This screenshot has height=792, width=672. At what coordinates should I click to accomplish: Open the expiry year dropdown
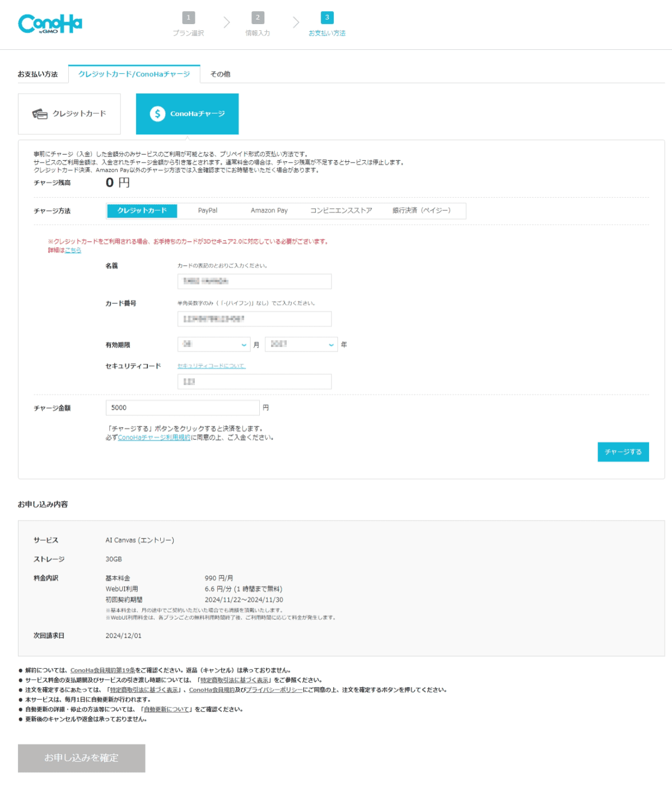(x=301, y=344)
